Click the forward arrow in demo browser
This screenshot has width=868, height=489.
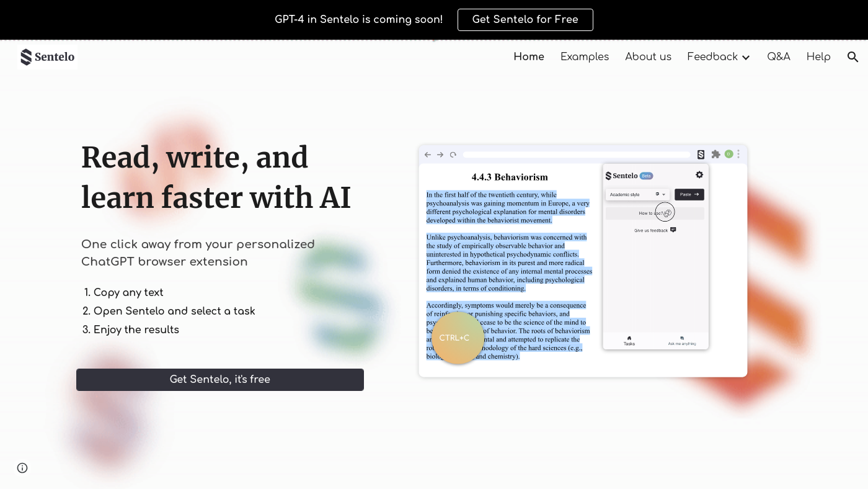coord(440,155)
